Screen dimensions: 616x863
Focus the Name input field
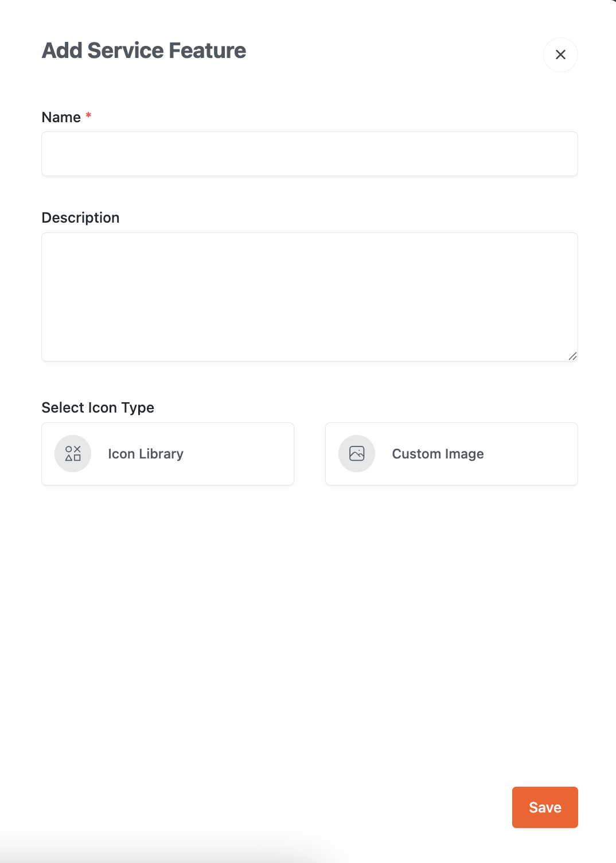click(x=309, y=154)
